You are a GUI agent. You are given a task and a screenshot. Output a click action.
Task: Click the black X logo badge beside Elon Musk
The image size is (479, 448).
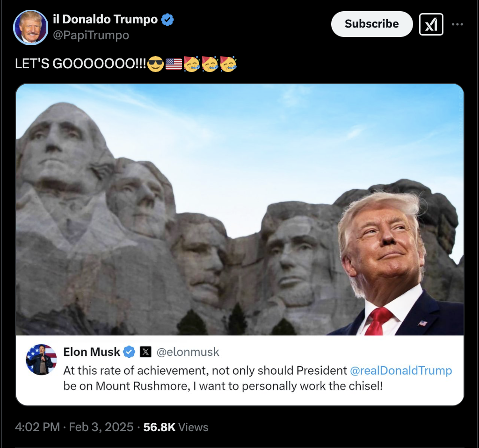pyautogui.click(x=145, y=352)
